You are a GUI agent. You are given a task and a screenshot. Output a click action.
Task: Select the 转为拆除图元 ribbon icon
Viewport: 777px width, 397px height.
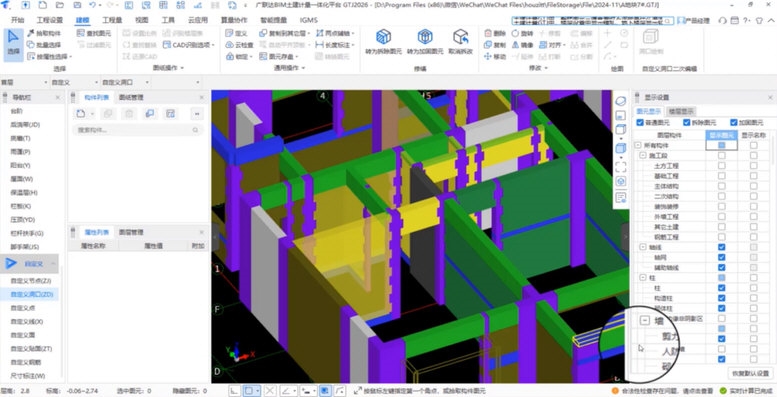(x=383, y=42)
